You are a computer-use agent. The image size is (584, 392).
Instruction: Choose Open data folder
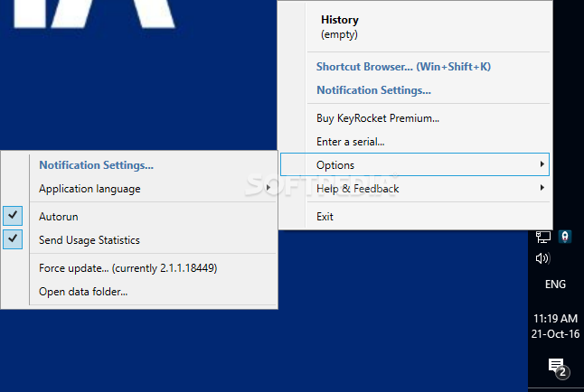tap(83, 292)
